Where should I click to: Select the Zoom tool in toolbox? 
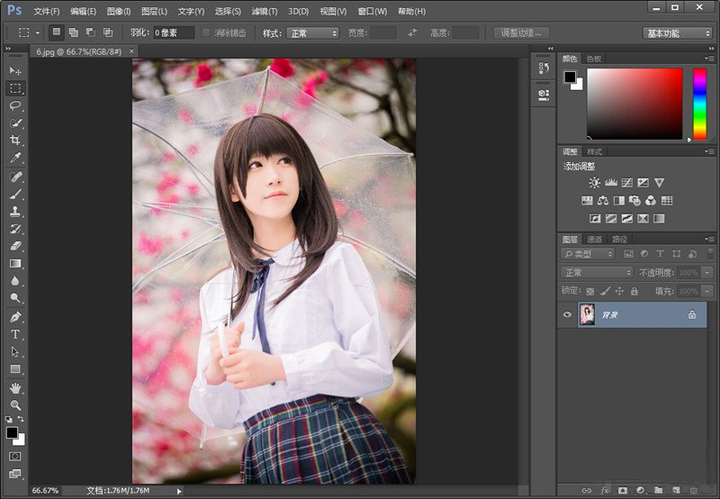pos(15,405)
